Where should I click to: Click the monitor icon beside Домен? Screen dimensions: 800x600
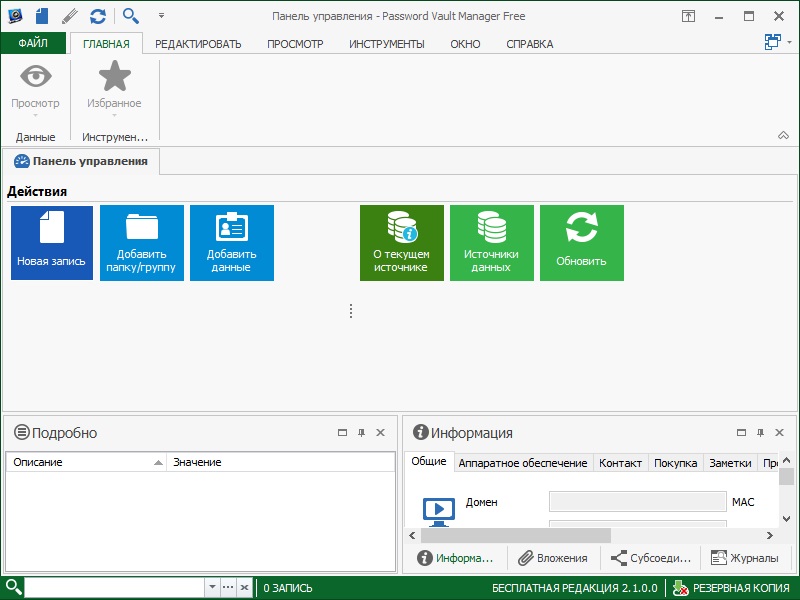pos(439,512)
